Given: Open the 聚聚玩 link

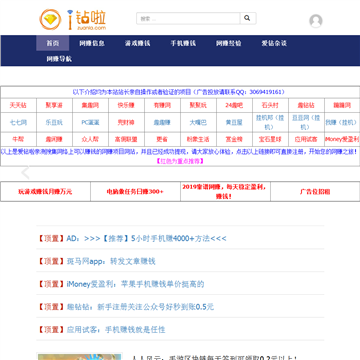Looking at the screenshot, I should pos(198,105).
